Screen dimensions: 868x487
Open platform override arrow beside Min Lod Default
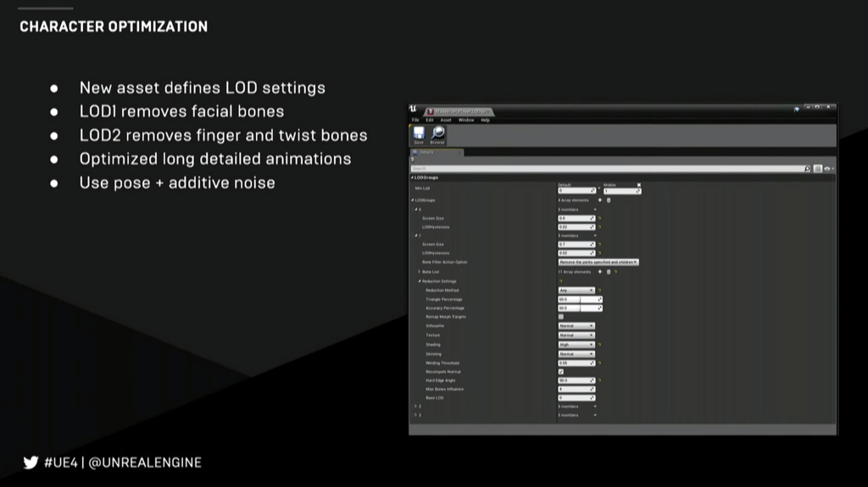(599, 189)
